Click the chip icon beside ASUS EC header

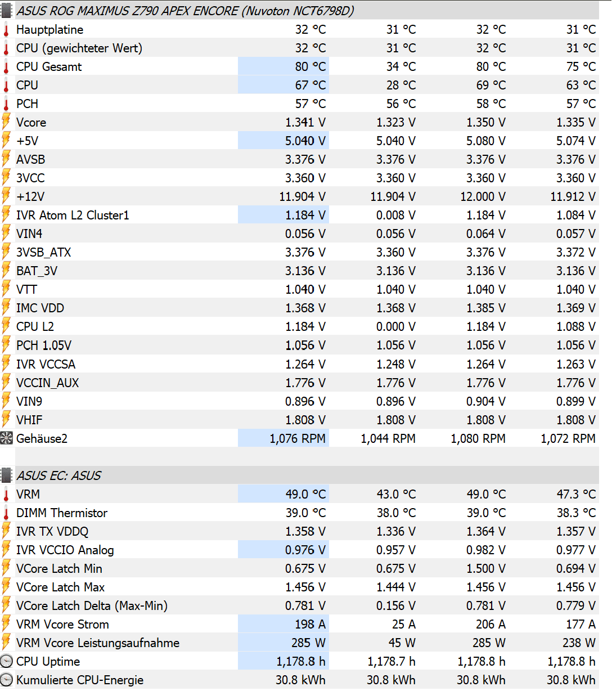[x=6, y=475]
